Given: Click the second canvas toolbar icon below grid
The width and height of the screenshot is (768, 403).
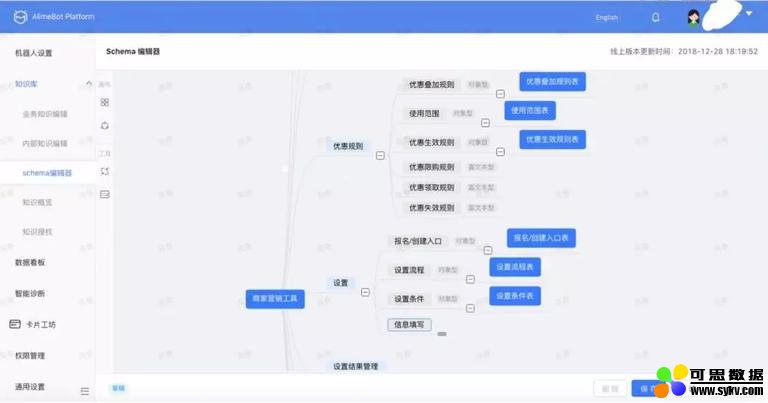Looking at the screenshot, I should click(105, 125).
